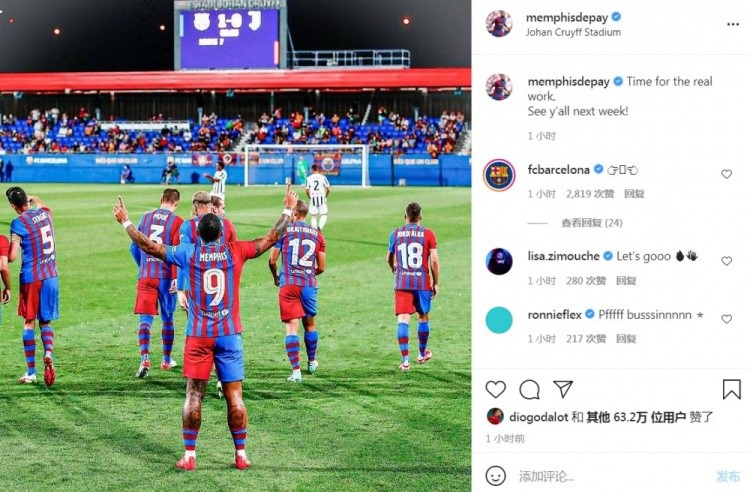Like the fcbarcelona comment
Viewport: 750px width, 492px height.
727,174
